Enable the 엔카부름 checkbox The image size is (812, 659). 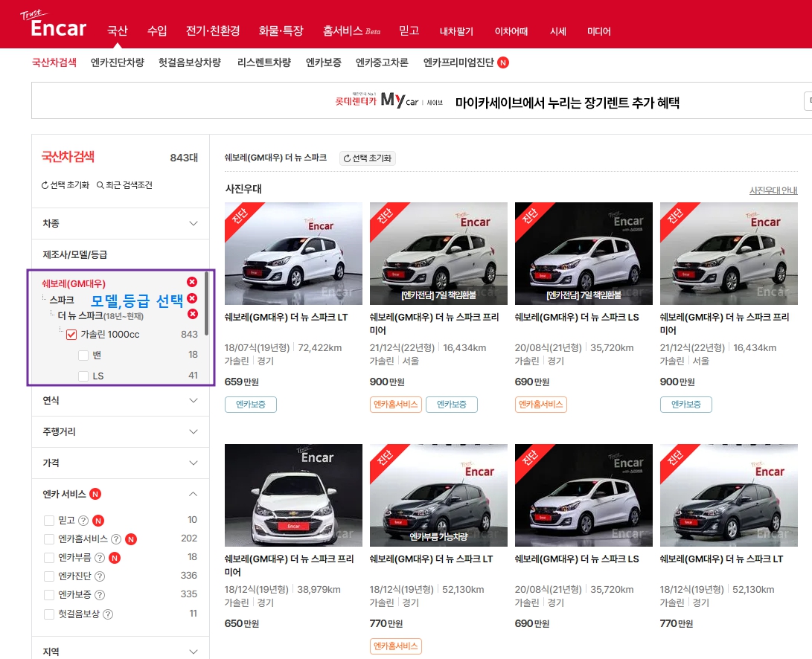click(49, 558)
